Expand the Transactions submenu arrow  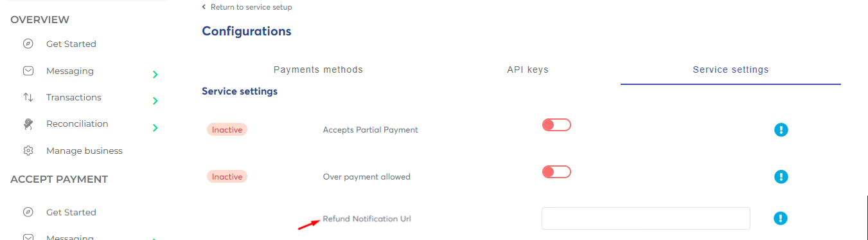point(155,101)
